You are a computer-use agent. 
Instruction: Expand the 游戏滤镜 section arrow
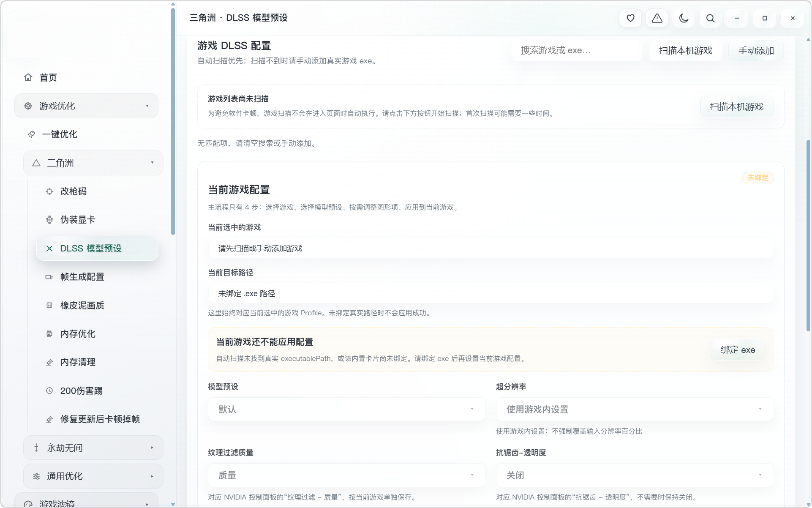click(147, 504)
